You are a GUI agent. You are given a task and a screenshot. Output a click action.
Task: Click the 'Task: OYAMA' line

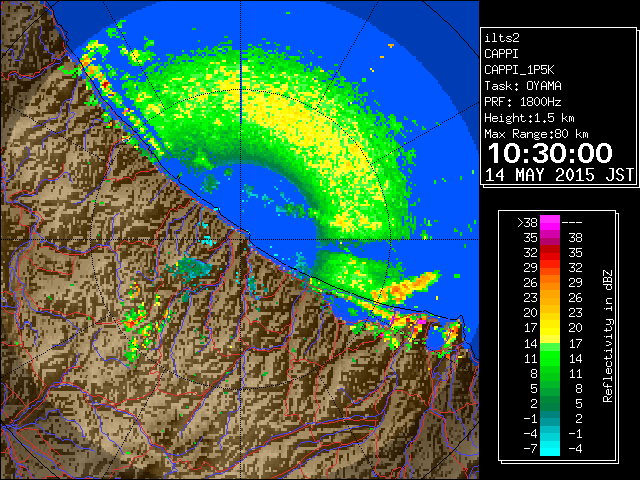(x=523, y=86)
